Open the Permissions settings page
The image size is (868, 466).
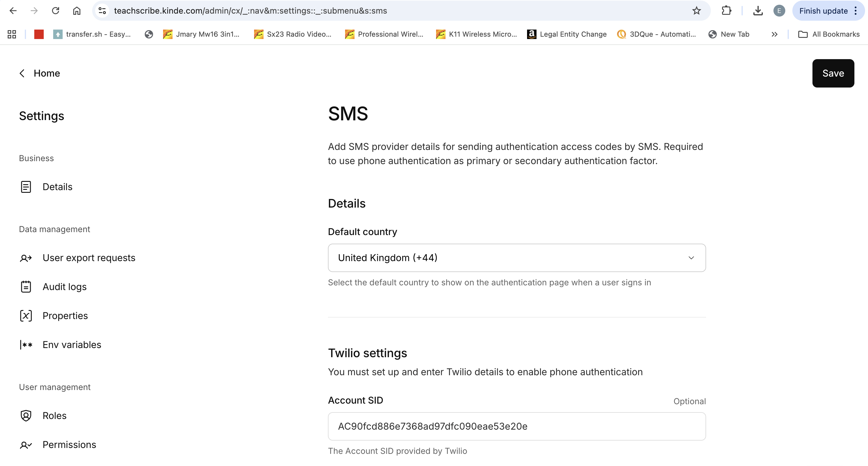click(69, 445)
